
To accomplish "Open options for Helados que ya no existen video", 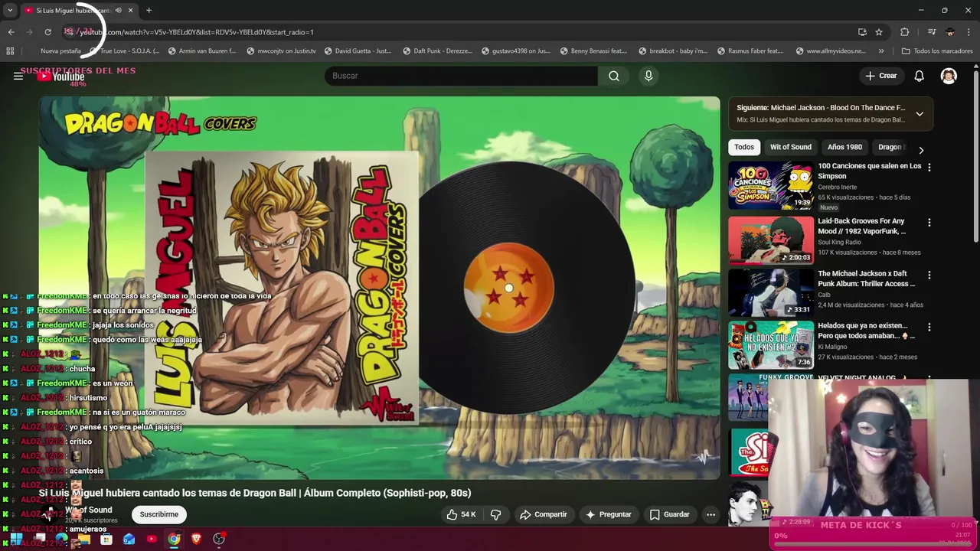I will pyautogui.click(x=929, y=327).
